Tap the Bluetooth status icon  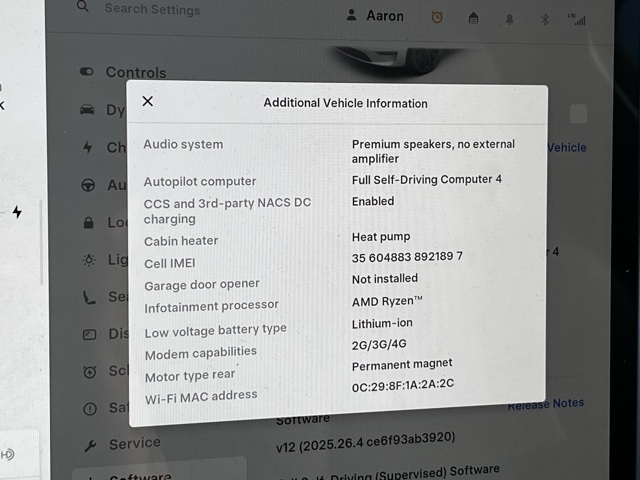(545, 19)
